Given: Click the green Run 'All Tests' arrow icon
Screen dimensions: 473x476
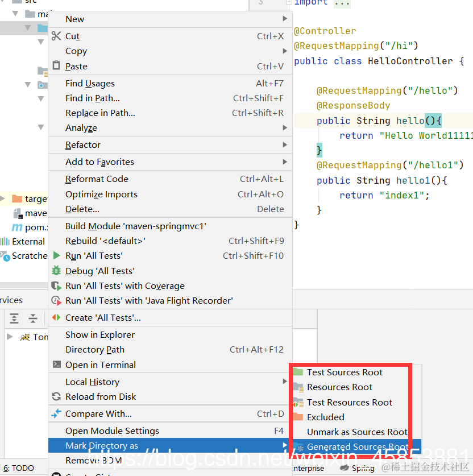Looking at the screenshot, I should (56, 255).
